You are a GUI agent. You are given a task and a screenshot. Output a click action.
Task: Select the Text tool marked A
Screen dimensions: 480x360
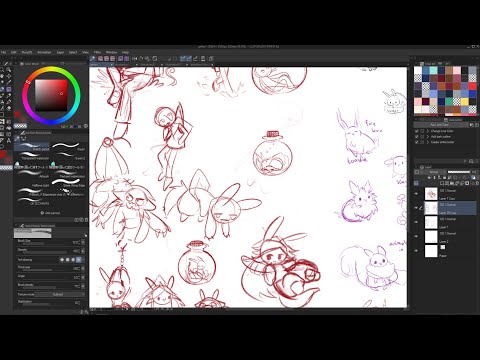coord(8,140)
